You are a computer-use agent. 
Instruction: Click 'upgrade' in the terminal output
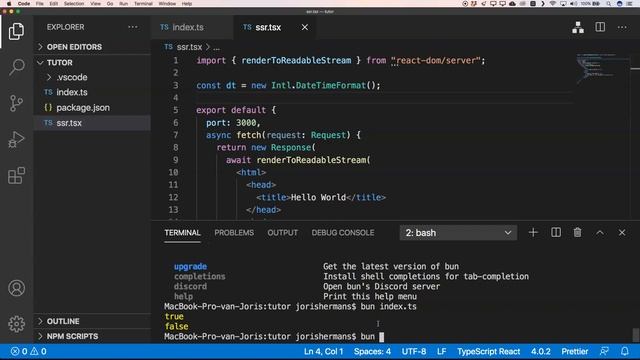tap(190, 267)
